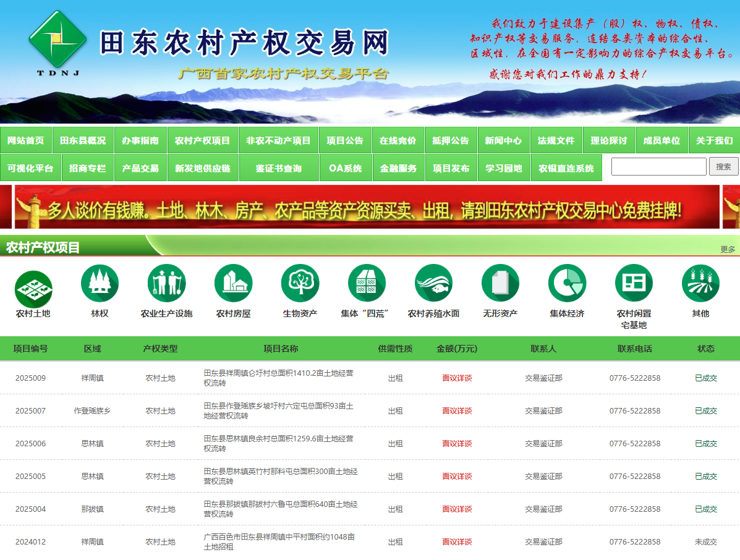Select 金融服务 in the navigation bar
The height and width of the screenshot is (560, 740).
point(398,168)
